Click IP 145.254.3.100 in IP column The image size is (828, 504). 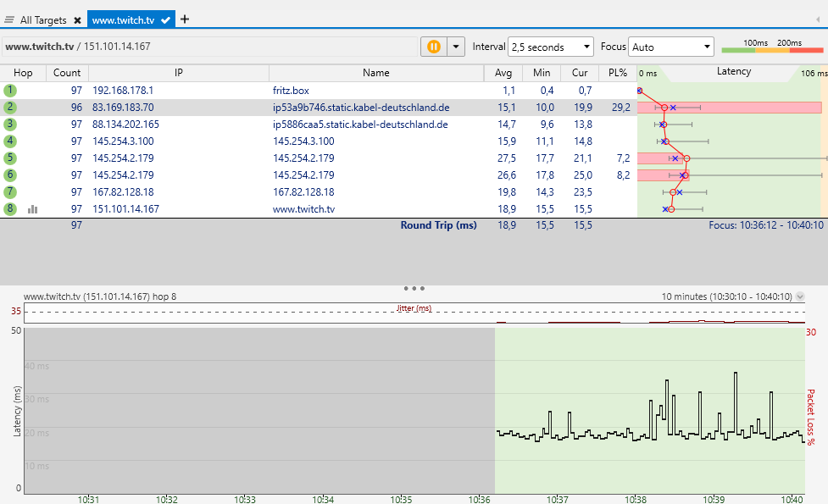[x=123, y=141]
